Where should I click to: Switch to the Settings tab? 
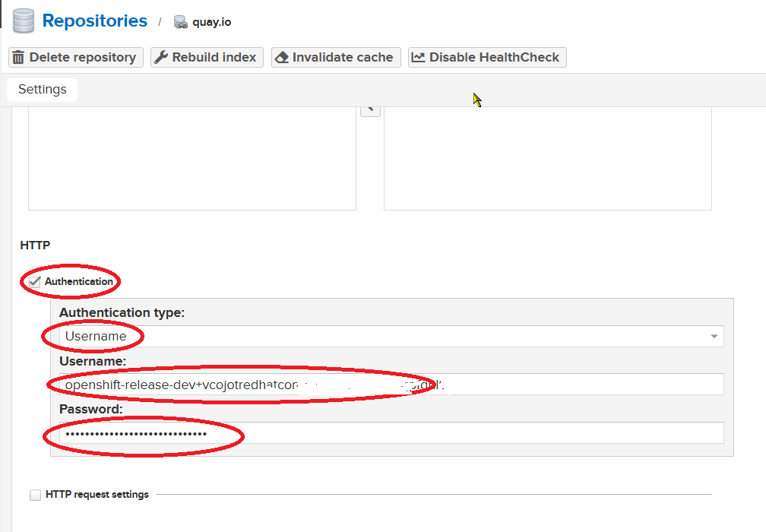[43, 90]
